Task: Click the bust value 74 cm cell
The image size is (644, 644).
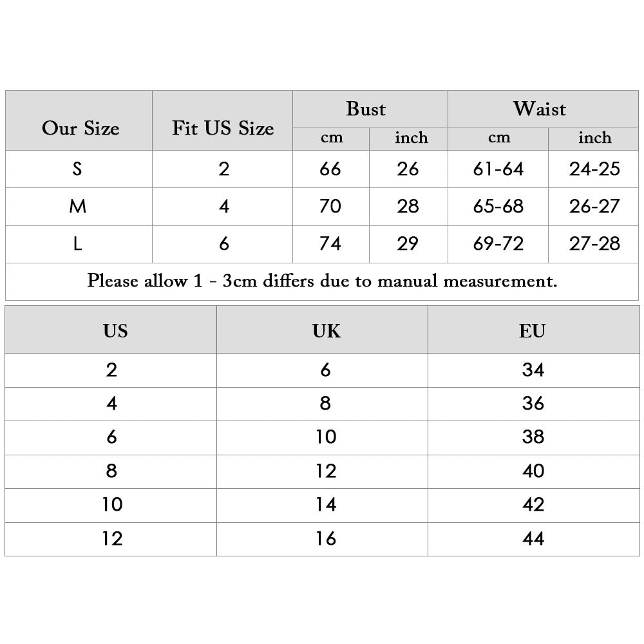Action: click(330, 244)
